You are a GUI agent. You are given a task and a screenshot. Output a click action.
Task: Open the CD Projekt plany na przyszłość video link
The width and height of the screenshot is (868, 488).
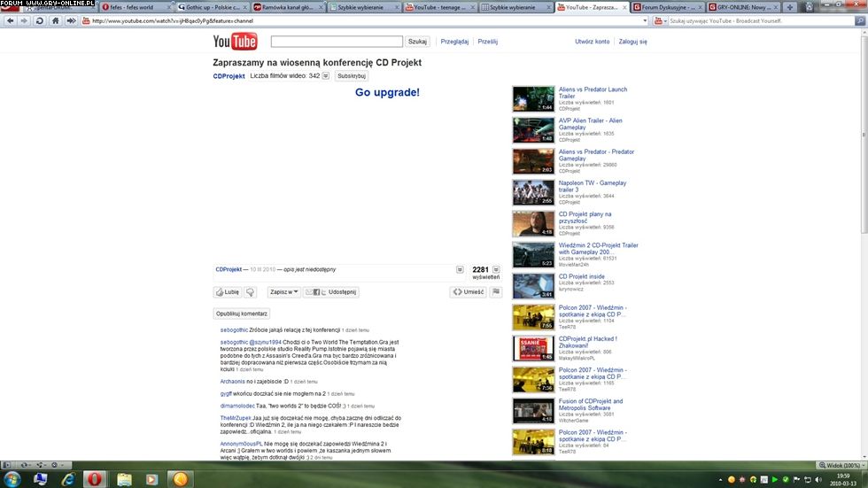[585, 218]
